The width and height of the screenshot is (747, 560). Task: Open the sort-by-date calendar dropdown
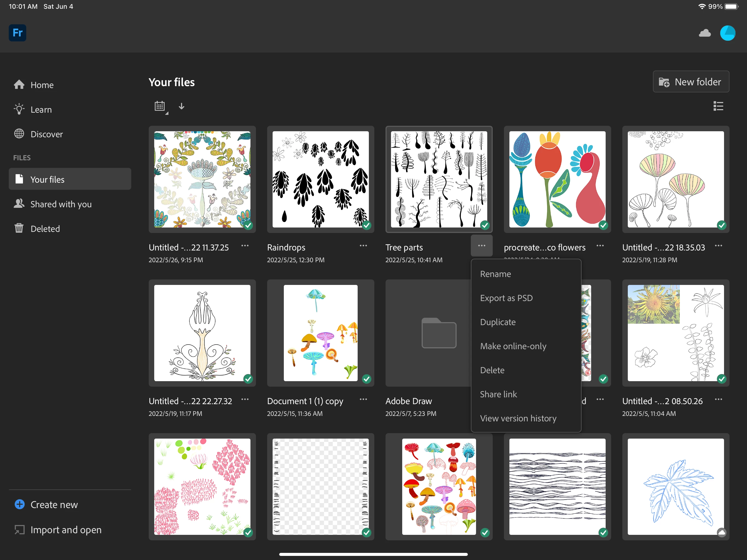(x=160, y=106)
